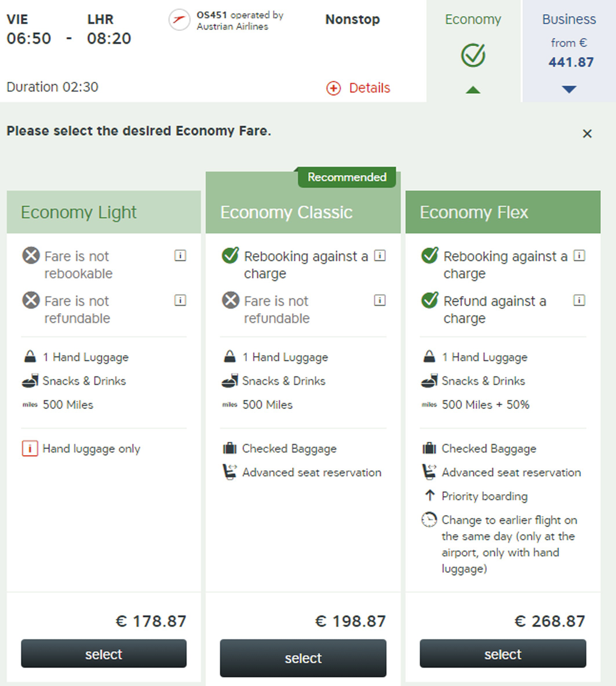
Task: Select the Economy Light fare
Action: 104,654
